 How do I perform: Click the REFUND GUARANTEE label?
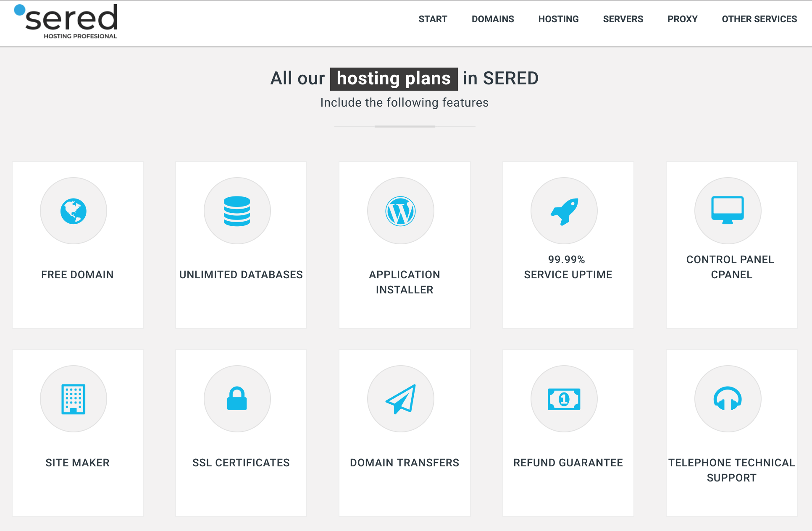[568, 463]
